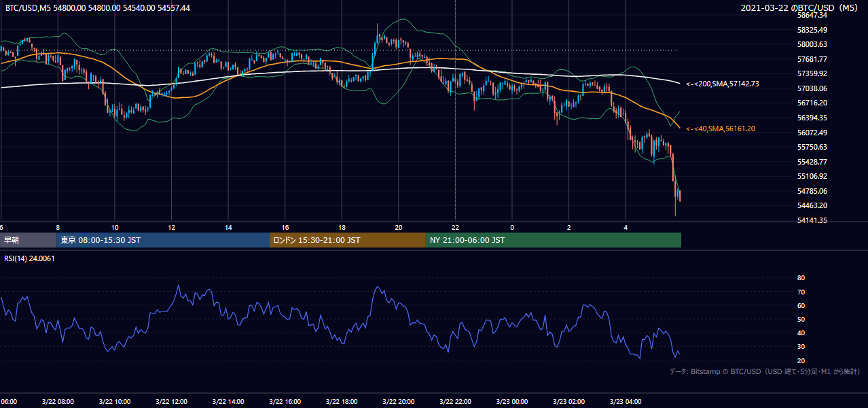Click the 3/22 08:00 time label

coord(58,401)
